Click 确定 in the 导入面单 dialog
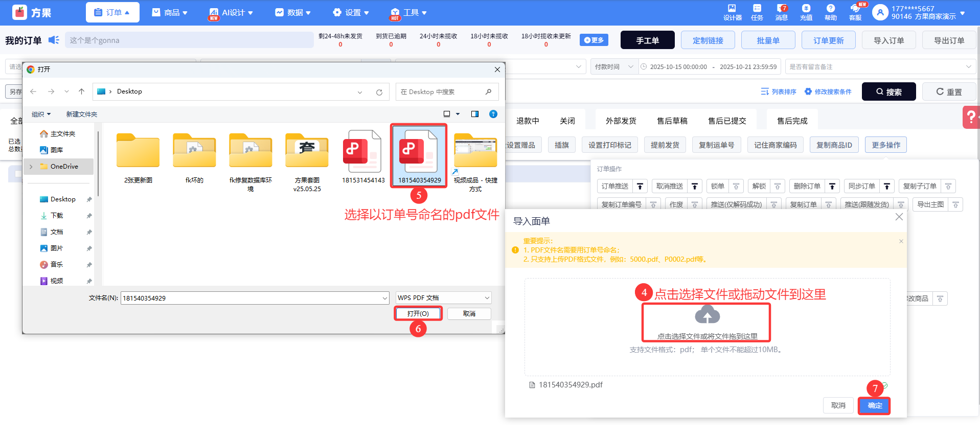Screen dimensions: 980x437 875,405
